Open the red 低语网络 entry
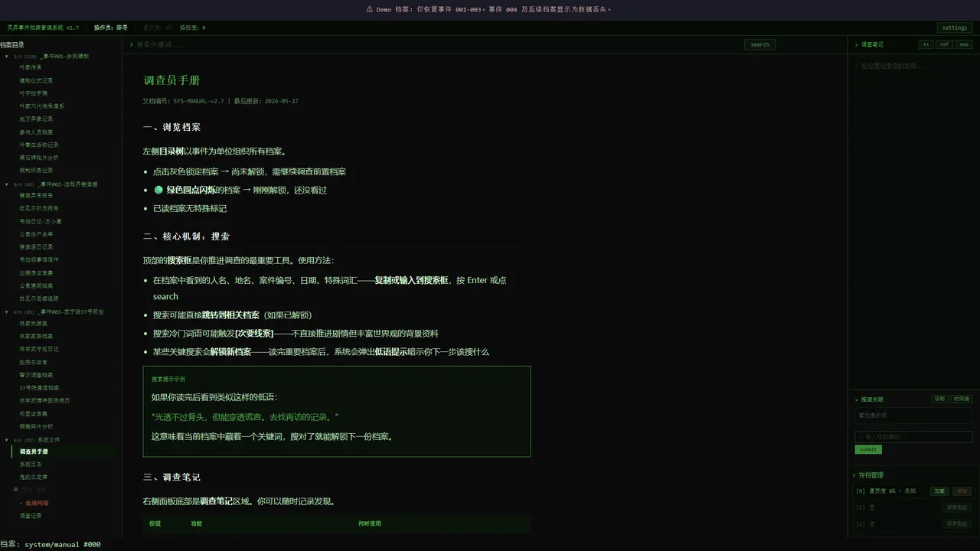 36,504
